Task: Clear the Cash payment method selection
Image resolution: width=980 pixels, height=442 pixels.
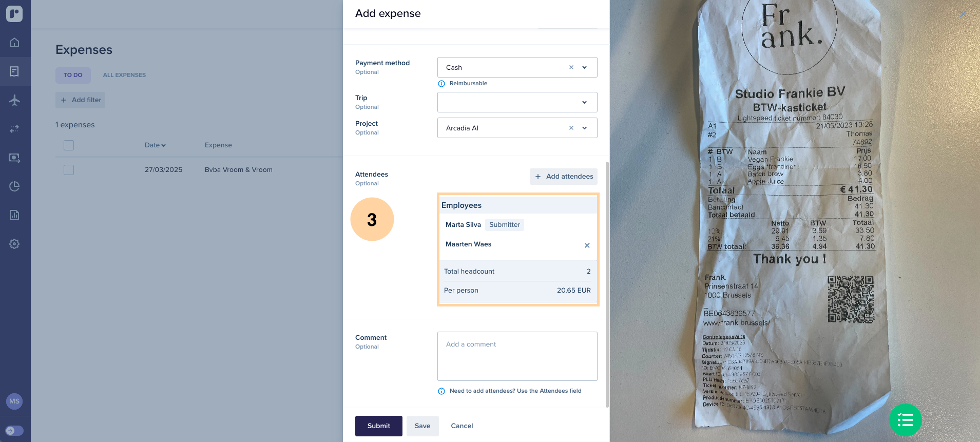Action: click(x=571, y=67)
